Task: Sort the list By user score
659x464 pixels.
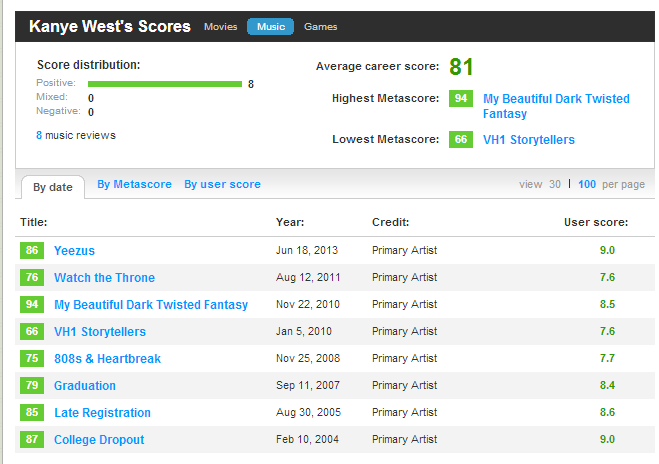Action: click(222, 184)
